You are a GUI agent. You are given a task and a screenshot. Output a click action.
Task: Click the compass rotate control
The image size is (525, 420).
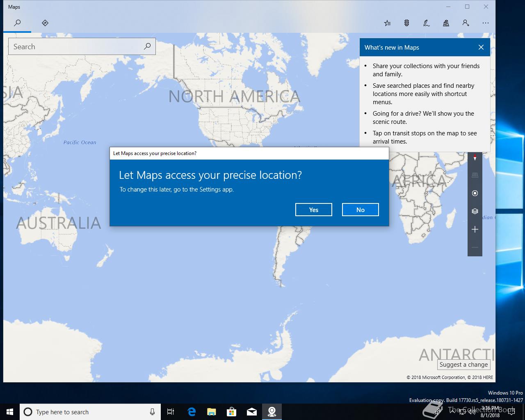[x=475, y=157]
